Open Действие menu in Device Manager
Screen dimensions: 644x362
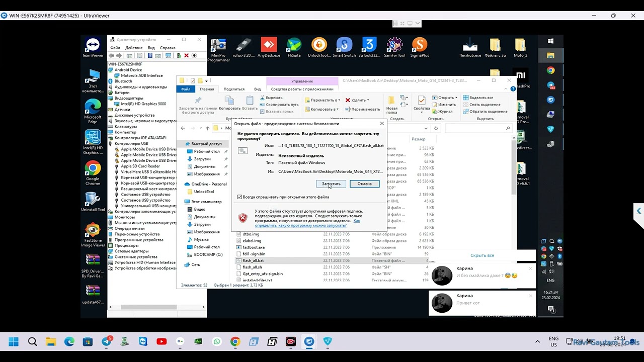(134, 48)
